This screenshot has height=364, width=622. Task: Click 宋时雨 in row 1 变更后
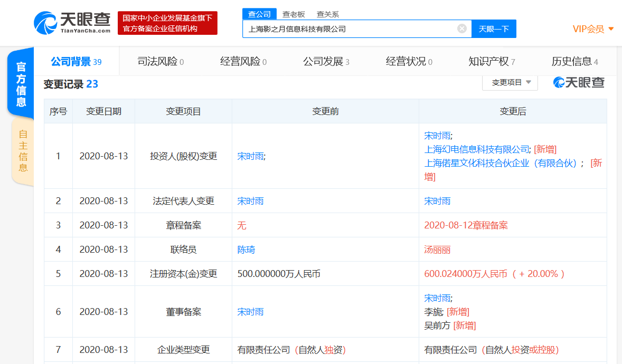tap(437, 136)
